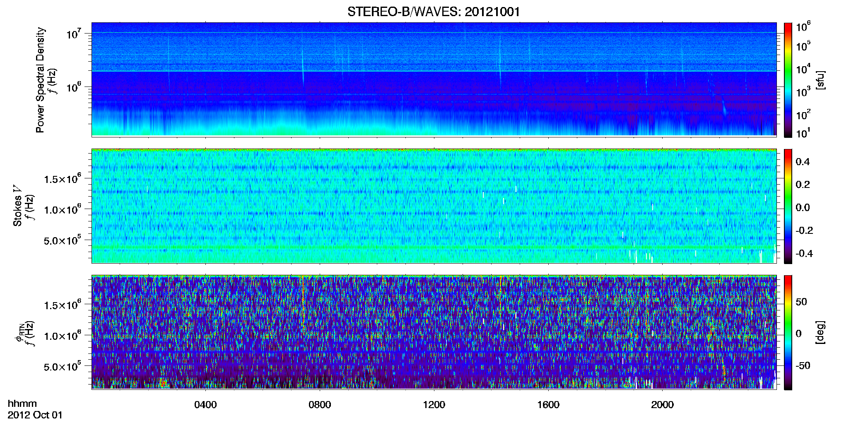The width and height of the screenshot is (868, 447).
Task: Click the 10^7 frequency tick of top panel
Action: point(73,34)
